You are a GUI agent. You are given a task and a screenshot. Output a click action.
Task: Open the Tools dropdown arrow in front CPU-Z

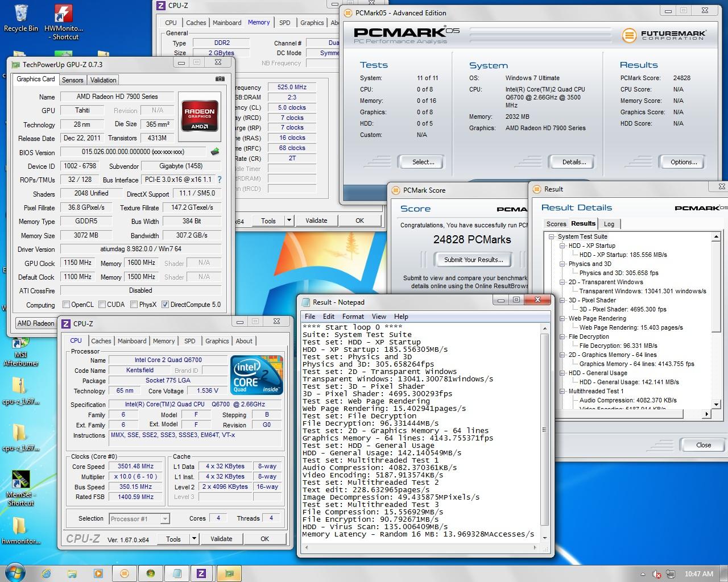(194, 539)
